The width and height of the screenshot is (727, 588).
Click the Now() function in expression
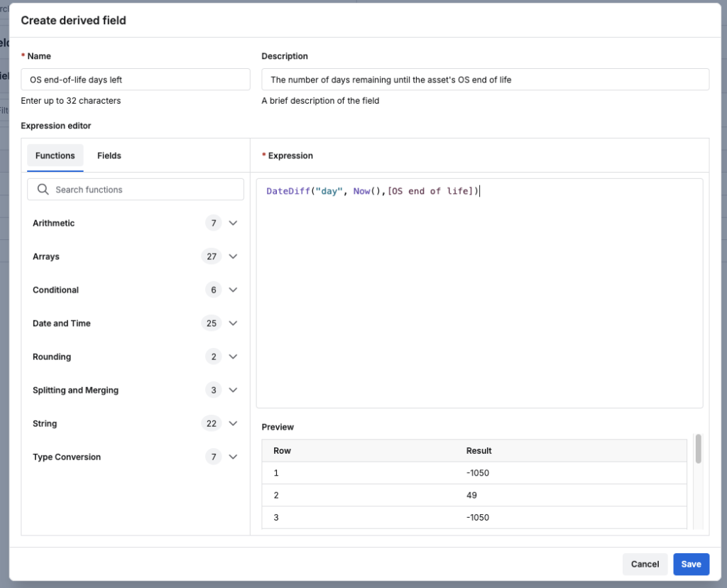(367, 191)
